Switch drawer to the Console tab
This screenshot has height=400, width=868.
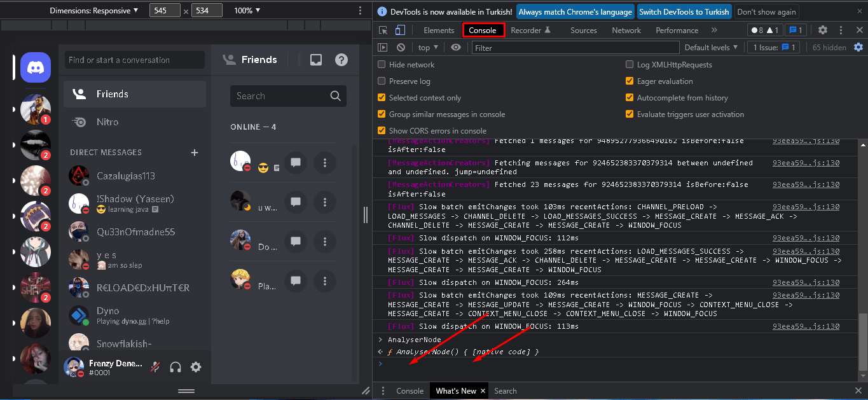point(410,391)
